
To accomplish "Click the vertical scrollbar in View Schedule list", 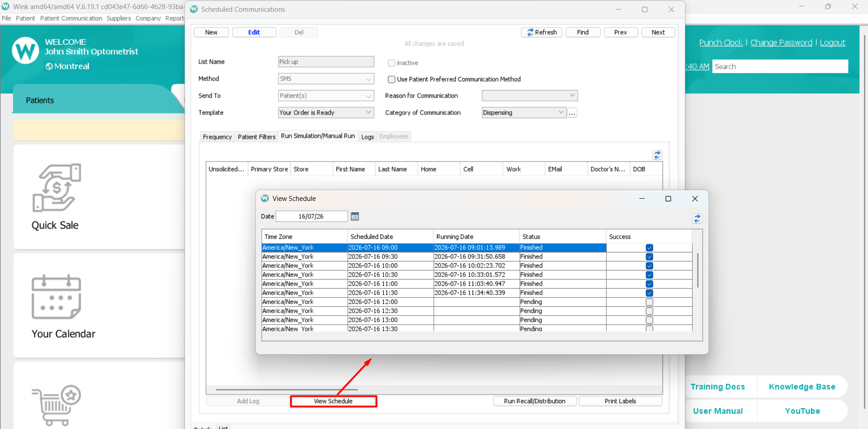I will [x=698, y=270].
